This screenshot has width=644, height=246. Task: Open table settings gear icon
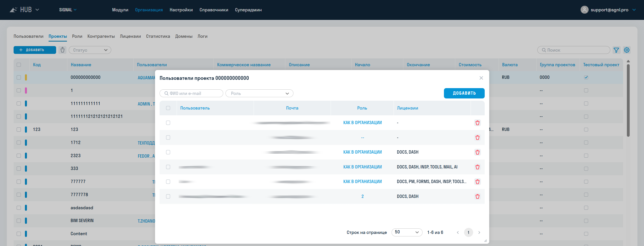[627, 50]
